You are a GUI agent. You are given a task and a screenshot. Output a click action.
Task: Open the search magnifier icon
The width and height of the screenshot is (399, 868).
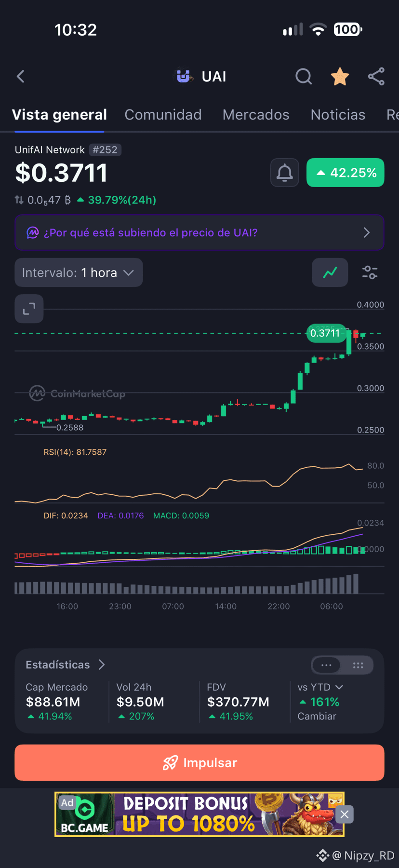(x=304, y=76)
